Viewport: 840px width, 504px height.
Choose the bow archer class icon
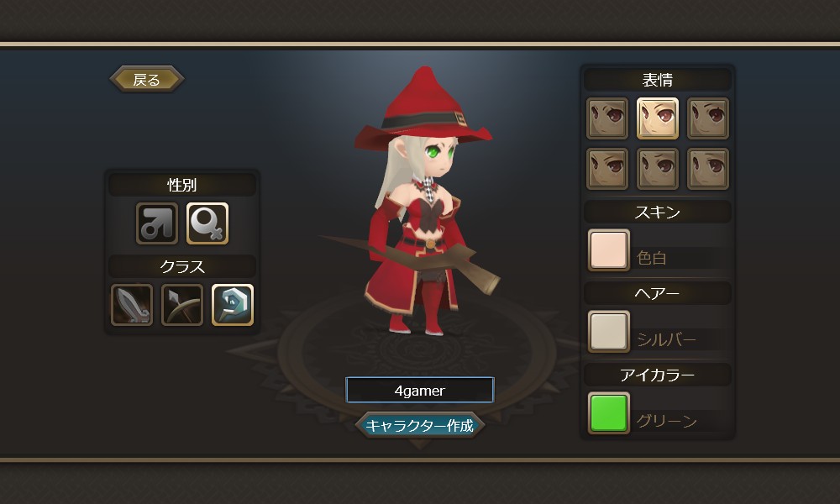click(x=182, y=305)
